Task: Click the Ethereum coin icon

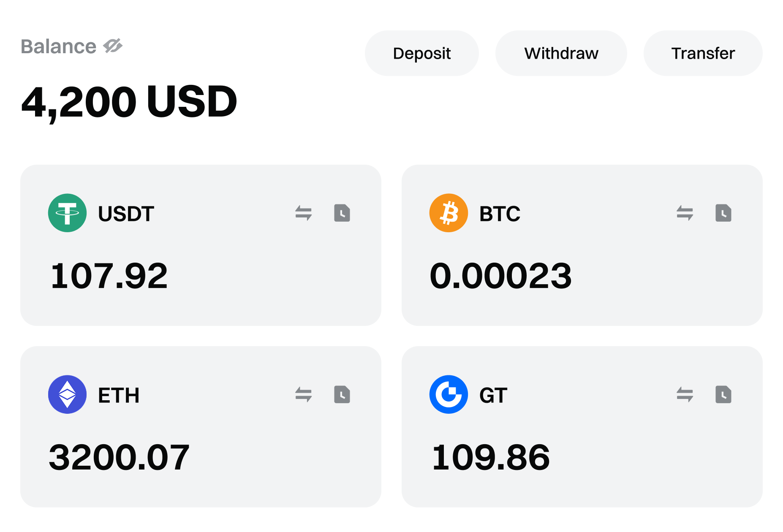Action: [67, 394]
